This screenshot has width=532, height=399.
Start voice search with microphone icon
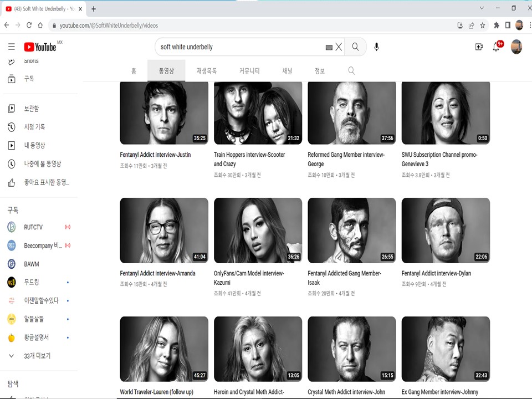pos(377,47)
